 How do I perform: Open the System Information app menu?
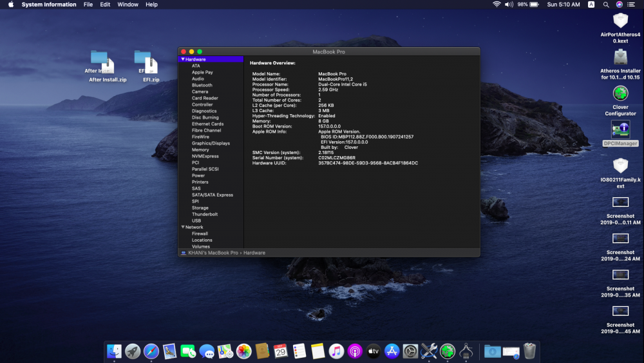49,5
